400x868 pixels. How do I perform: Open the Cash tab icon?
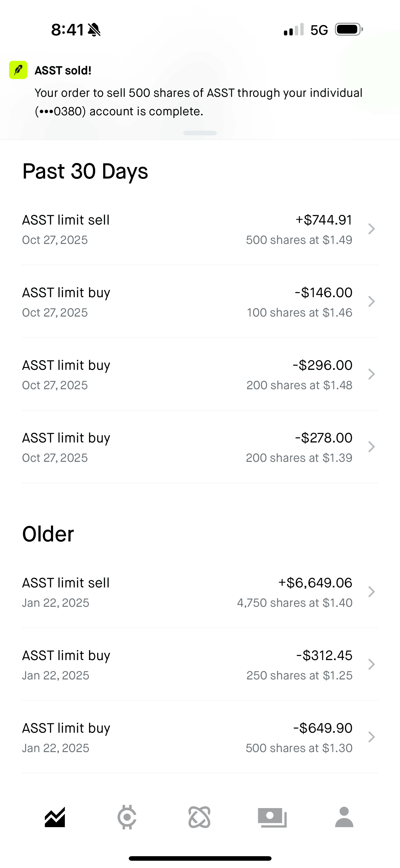[x=272, y=817]
